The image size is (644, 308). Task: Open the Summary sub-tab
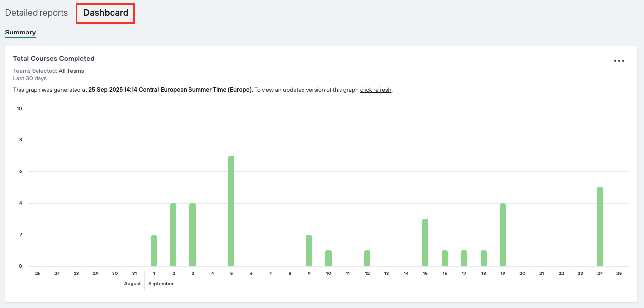[x=20, y=33]
